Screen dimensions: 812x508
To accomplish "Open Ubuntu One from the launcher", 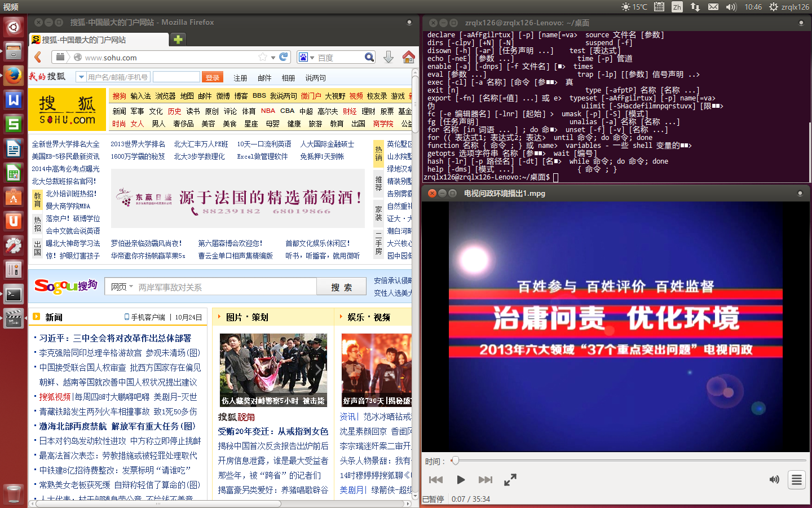I will coord(14,221).
